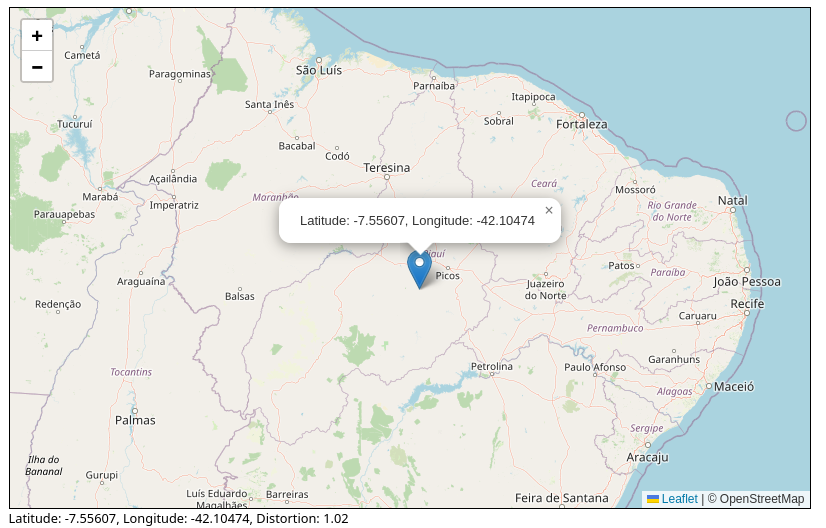
Task: Select São Luís on the map
Action: coord(319,70)
